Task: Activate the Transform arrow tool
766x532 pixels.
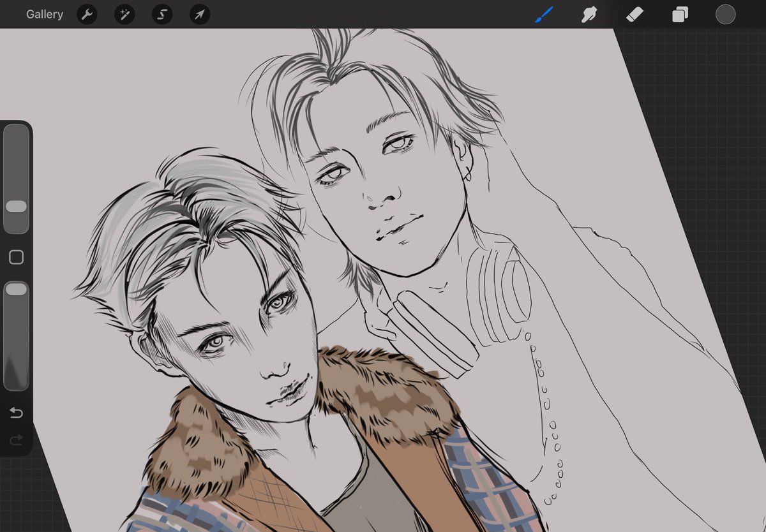Action: [x=200, y=14]
